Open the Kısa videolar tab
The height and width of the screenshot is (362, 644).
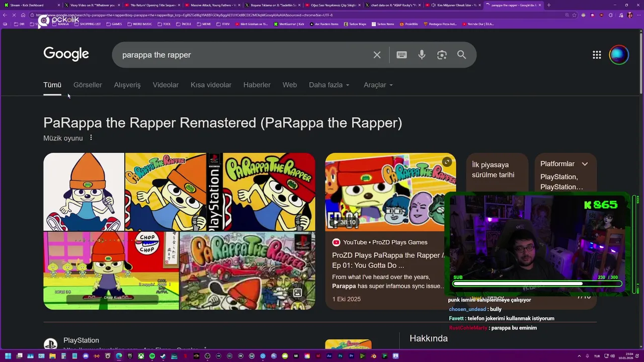211,85
